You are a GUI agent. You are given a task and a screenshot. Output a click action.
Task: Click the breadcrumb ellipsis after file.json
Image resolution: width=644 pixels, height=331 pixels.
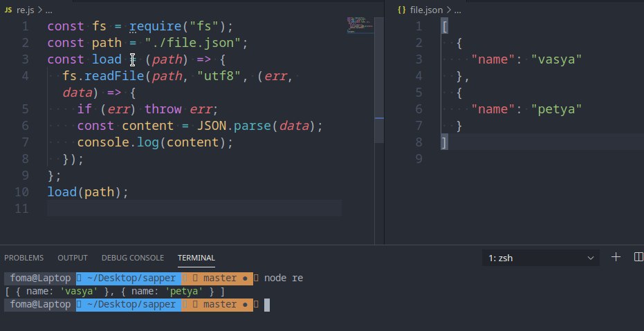tap(457, 10)
